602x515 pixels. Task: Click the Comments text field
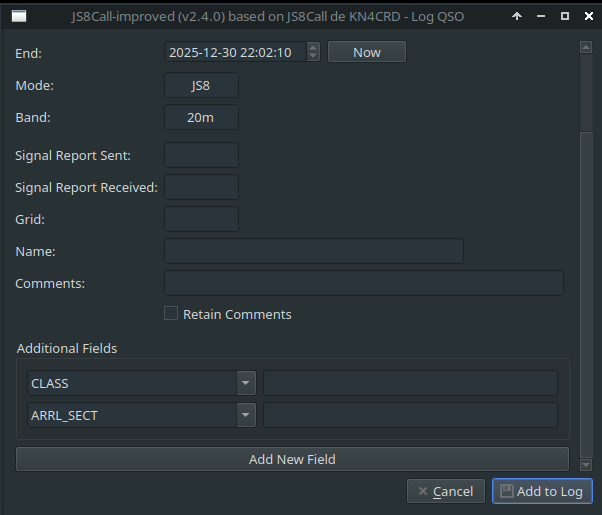363,283
